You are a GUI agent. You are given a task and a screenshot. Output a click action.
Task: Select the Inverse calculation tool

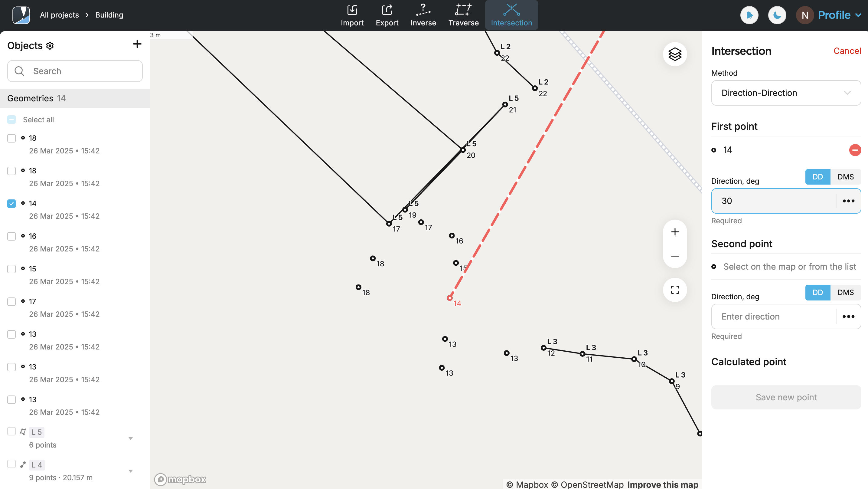[x=423, y=15]
